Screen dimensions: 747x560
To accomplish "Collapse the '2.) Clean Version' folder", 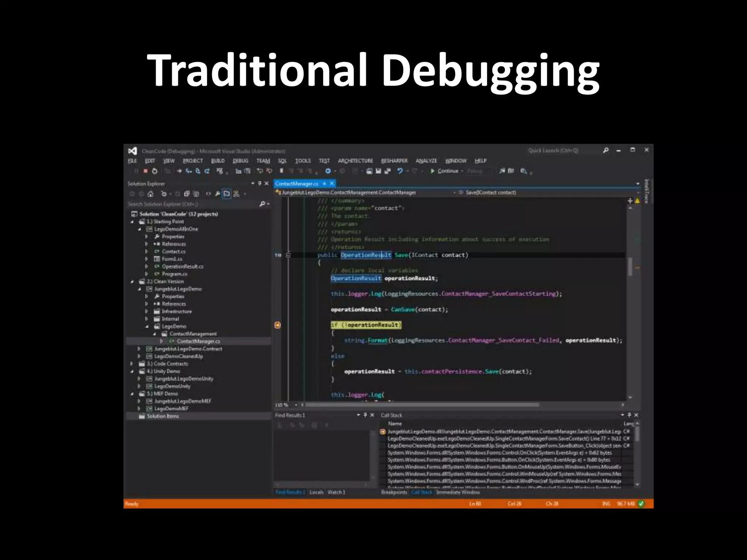I will click(132, 281).
